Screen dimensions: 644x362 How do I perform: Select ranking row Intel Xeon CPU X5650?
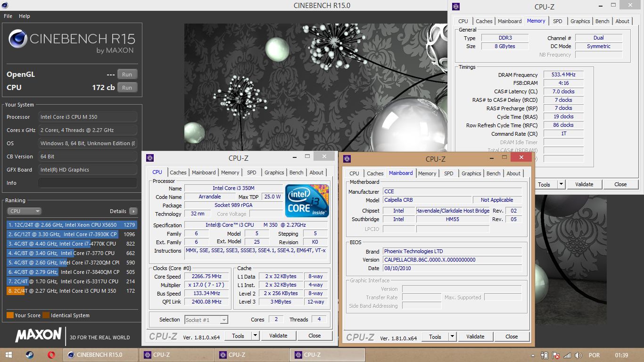pos(72,225)
